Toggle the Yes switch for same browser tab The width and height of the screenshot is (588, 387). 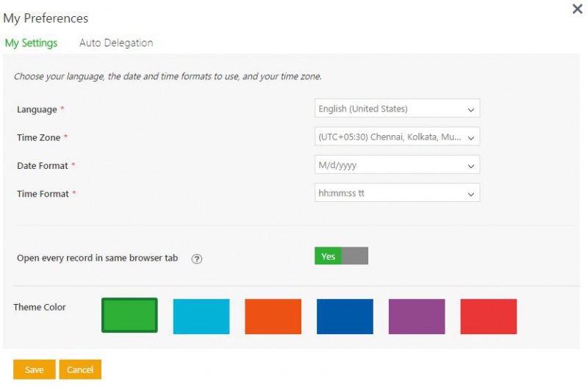pyautogui.click(x=329, y=256)
